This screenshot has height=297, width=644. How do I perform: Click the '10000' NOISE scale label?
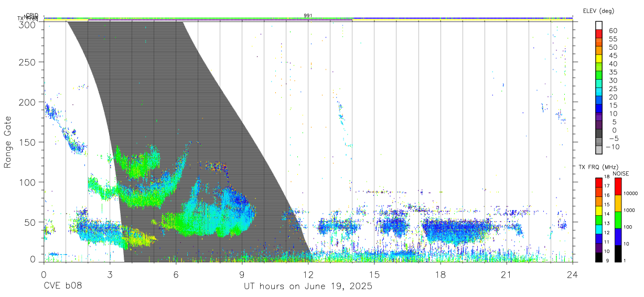tap(631, 193)
